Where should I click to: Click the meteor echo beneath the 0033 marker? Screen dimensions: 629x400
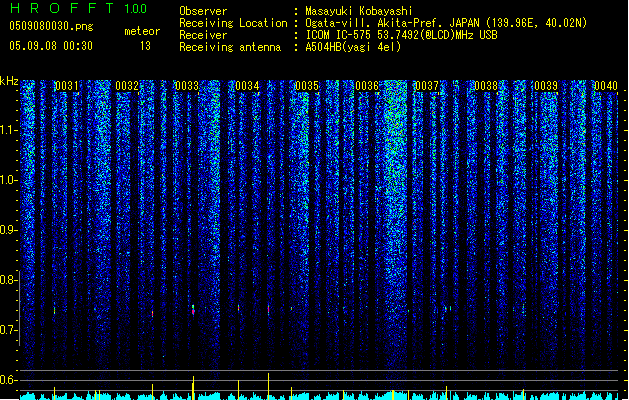193,310
